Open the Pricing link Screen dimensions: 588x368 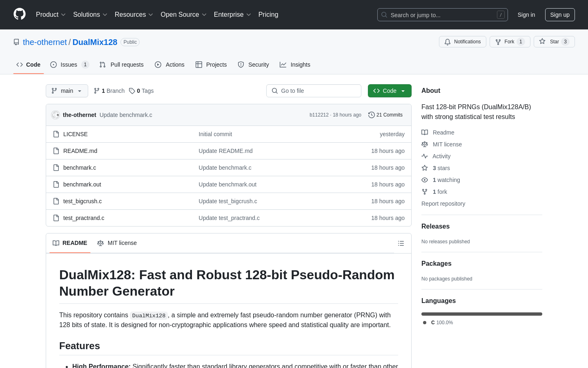click(268, 15)
